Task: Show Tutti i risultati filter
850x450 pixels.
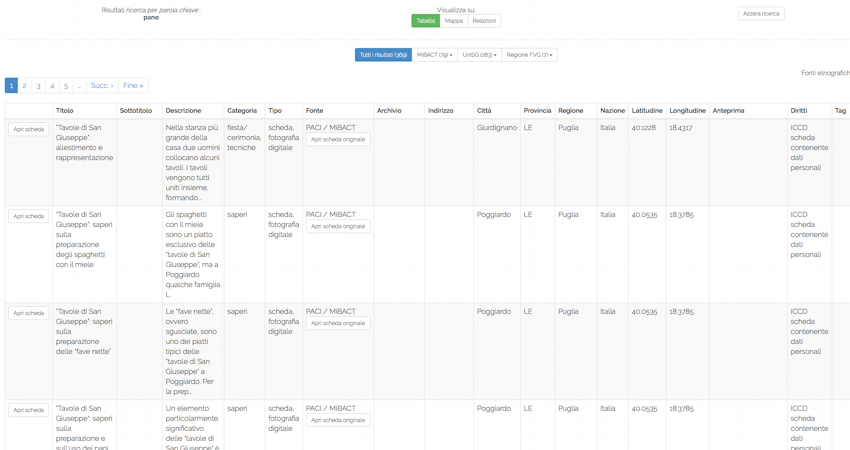Action: pos(383,55)
